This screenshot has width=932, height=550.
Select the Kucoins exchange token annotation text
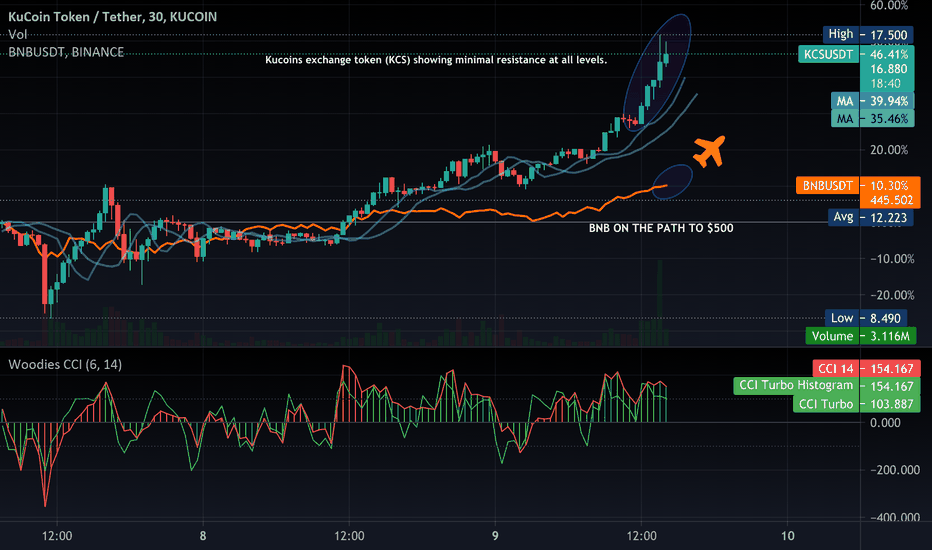(436, 60)
